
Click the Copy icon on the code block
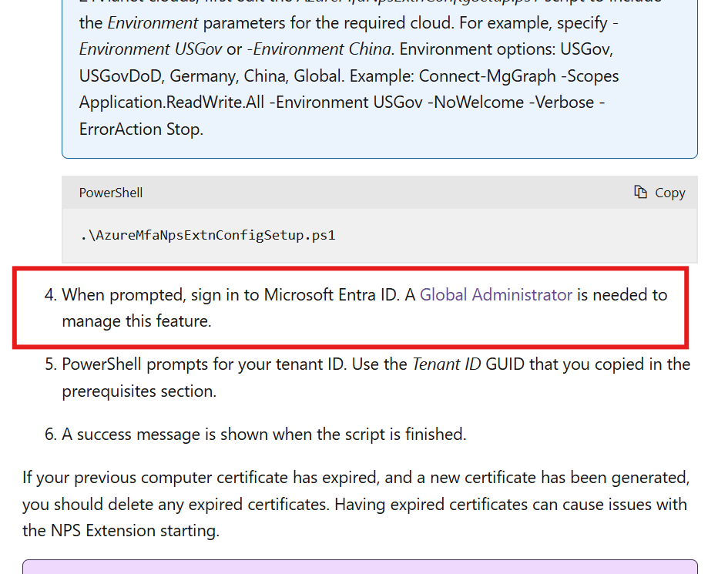(x=639, y=193)
